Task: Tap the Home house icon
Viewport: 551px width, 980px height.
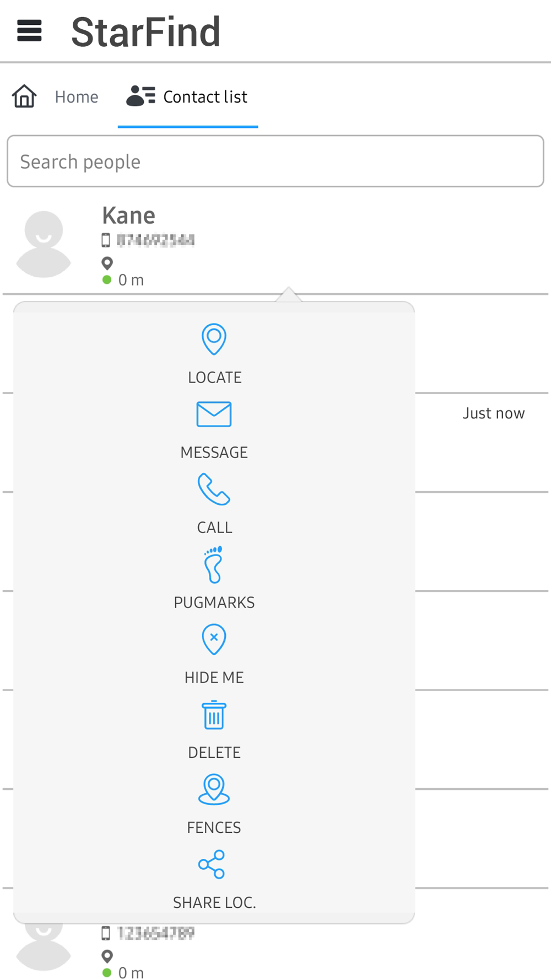Action: point(24,96)
